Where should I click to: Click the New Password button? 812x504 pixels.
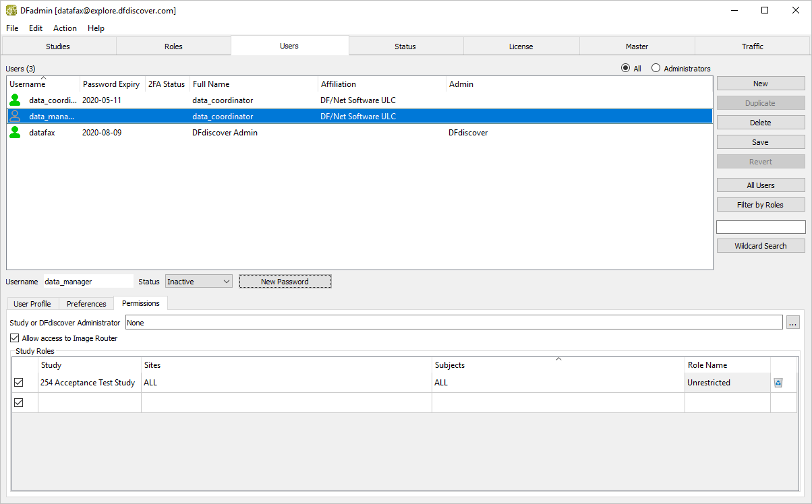pos(285,282)
